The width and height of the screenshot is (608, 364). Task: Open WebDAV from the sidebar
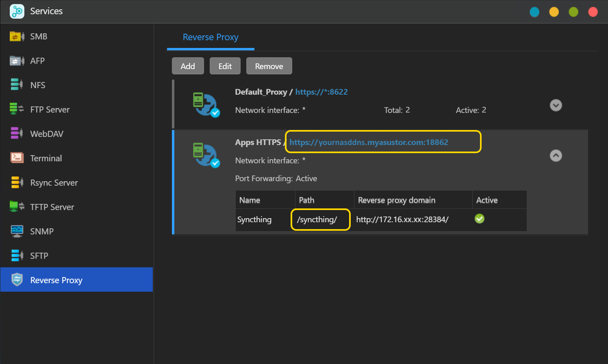76,134
